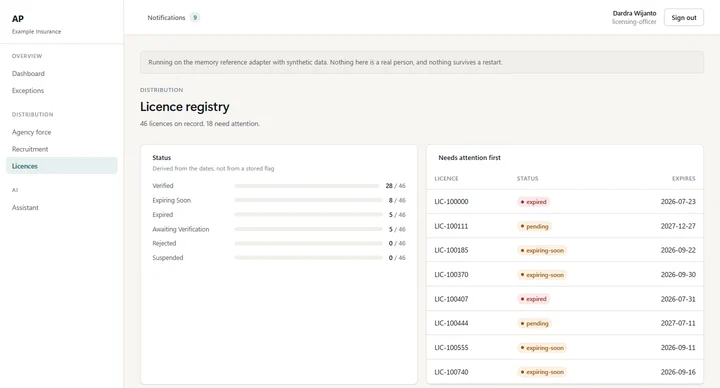Select licence LIC-100370

451,275
